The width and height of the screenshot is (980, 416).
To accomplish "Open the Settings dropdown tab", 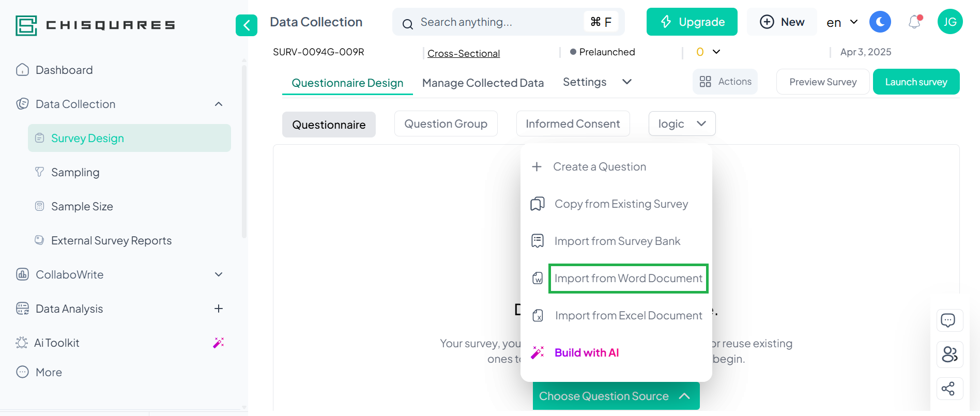I will (x=597, y=82).
